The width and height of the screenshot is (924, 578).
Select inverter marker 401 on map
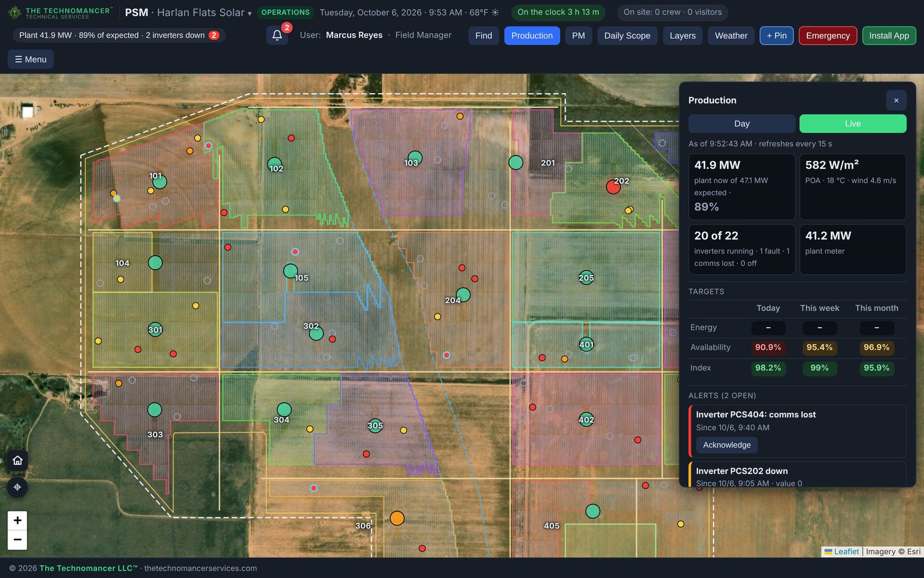[x=586, y=344]
